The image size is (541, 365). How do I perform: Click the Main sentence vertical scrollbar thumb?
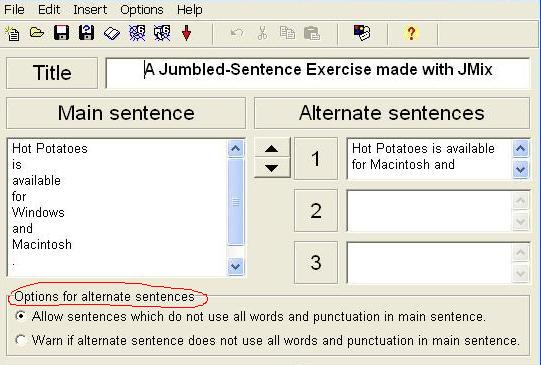[236, 202]
